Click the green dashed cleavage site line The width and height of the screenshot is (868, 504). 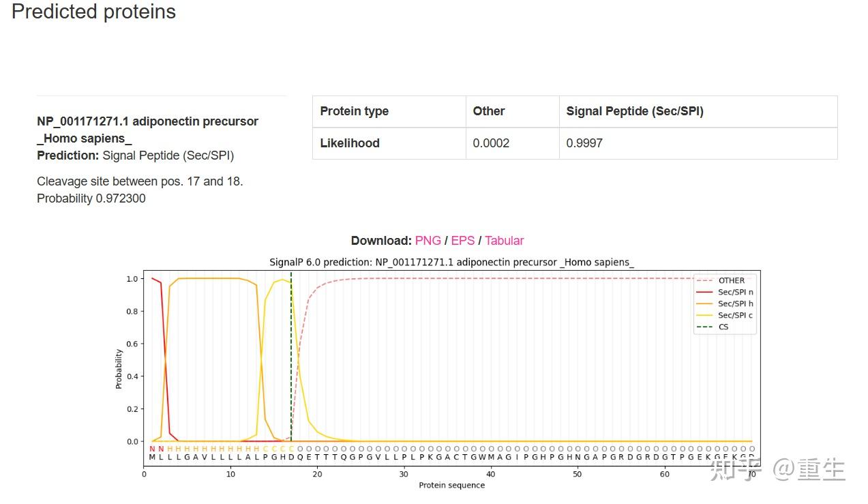(x=291, y=355)
